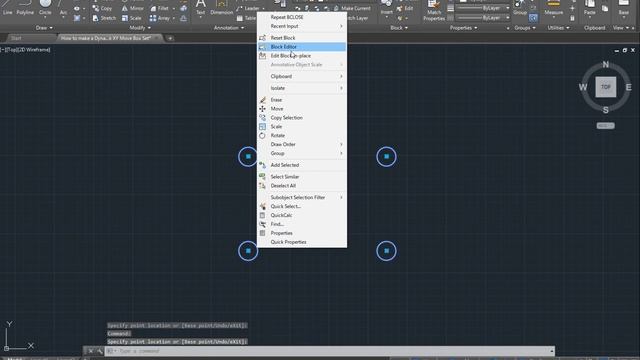
Task: Expand the Draw panel dropdown
Action: [44, 28]
